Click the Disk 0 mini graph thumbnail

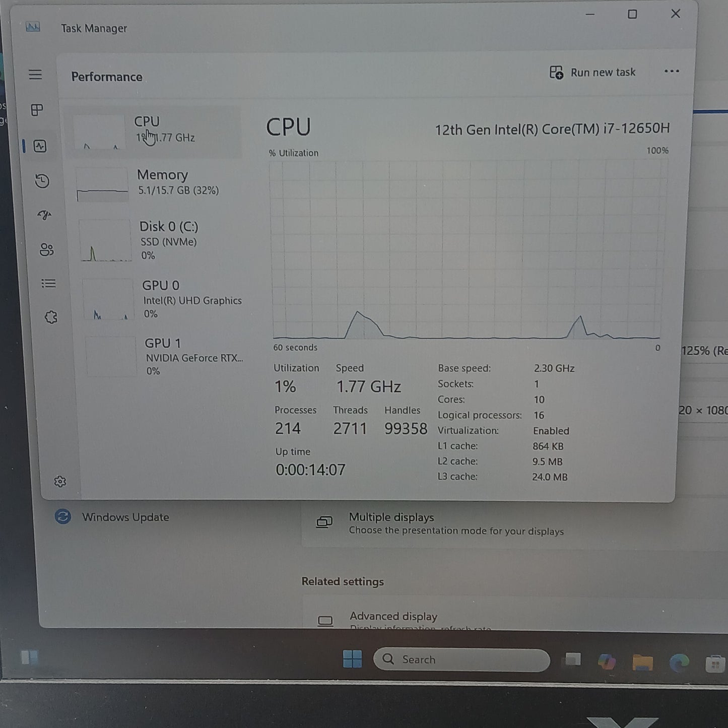pos(106,240)
